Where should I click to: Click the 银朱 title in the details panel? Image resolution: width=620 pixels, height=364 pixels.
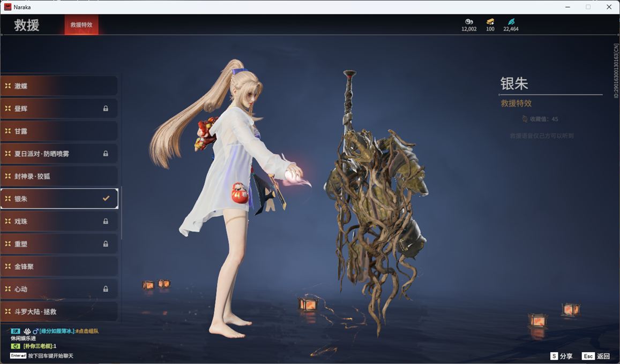[x=514, y=84]
